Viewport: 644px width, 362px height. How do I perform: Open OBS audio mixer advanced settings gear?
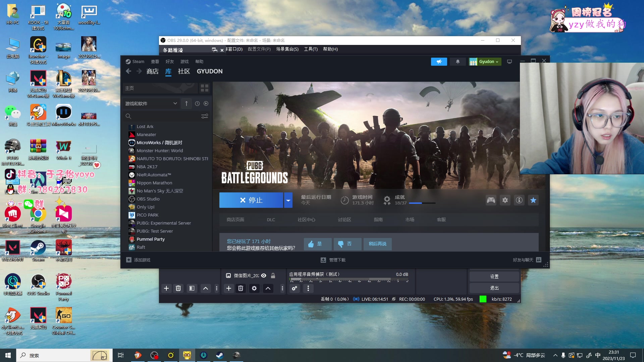[294, 288]
